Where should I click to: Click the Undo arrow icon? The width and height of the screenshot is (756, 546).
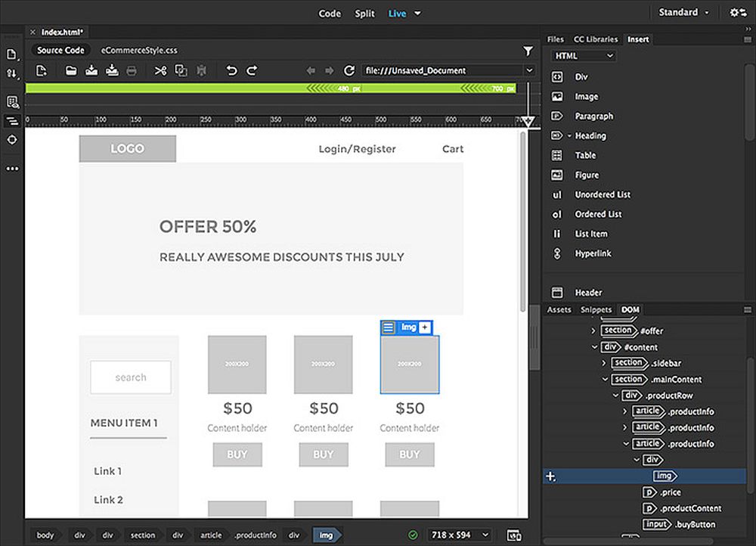click(232, 70)
